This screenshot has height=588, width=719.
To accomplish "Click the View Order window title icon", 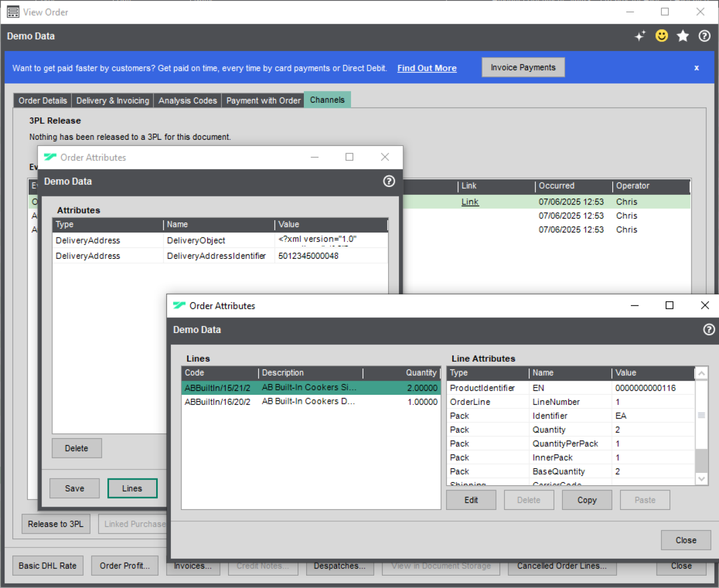I will click(x=13, y=12).
